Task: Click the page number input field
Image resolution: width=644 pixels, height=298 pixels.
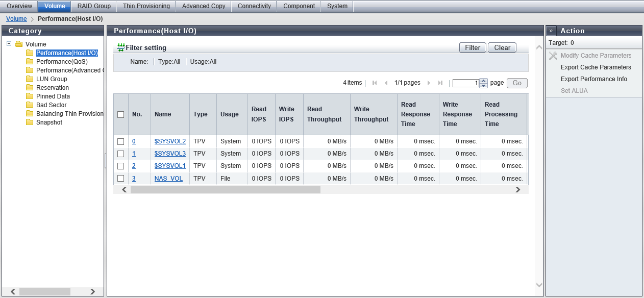Action: click(x=465, y=83)
